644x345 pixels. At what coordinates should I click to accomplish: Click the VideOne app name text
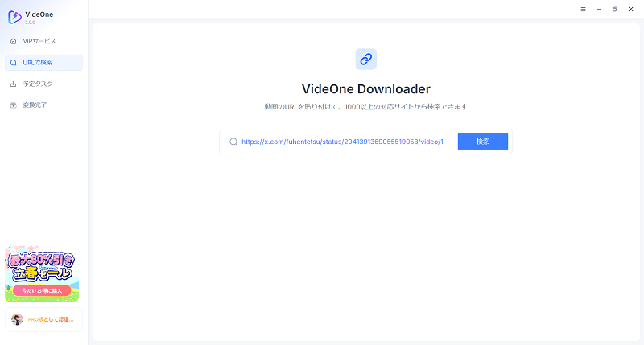(39, 14)
